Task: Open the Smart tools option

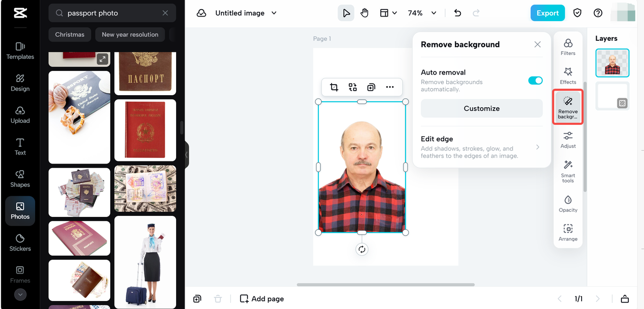Action: (x=568, y=172)
